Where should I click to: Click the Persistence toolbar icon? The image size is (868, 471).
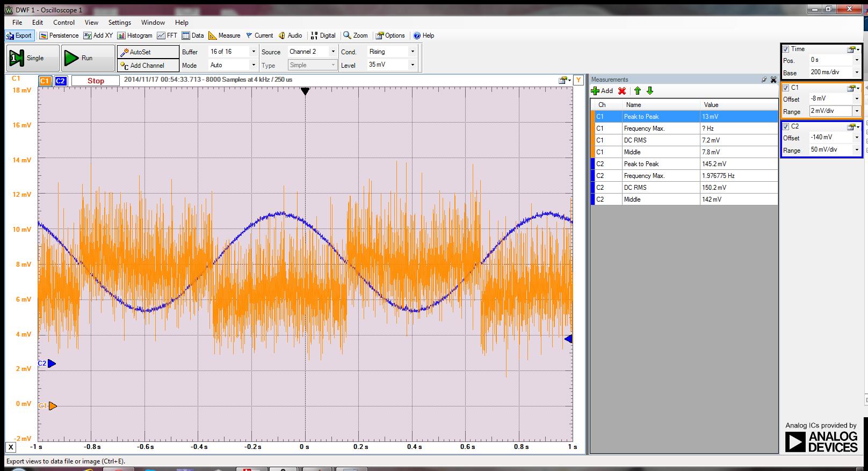point(59,35)
